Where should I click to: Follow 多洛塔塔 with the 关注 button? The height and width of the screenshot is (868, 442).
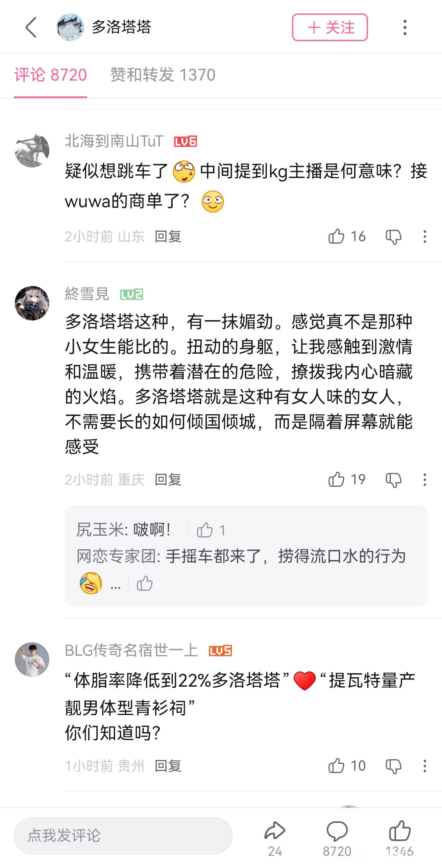coord(330,27)
